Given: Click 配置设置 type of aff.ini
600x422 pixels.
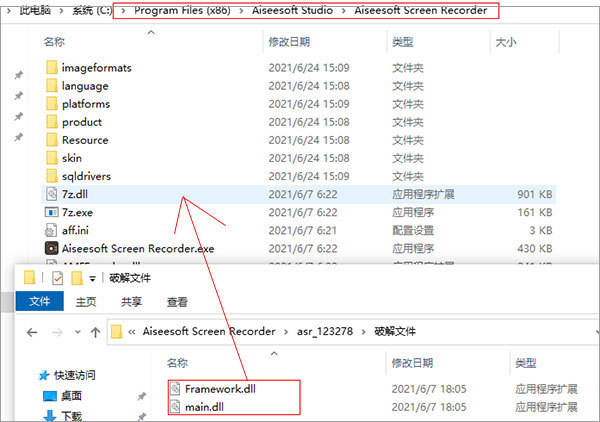Looking at the screenshot, I should [413, 230].
